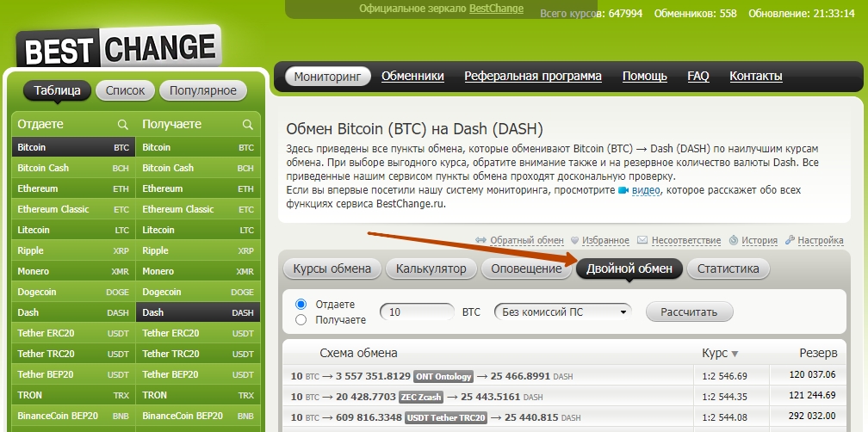Switch to the Калькулятор tab
Viewport: 868px width, 432px height.
coord(431,268)
